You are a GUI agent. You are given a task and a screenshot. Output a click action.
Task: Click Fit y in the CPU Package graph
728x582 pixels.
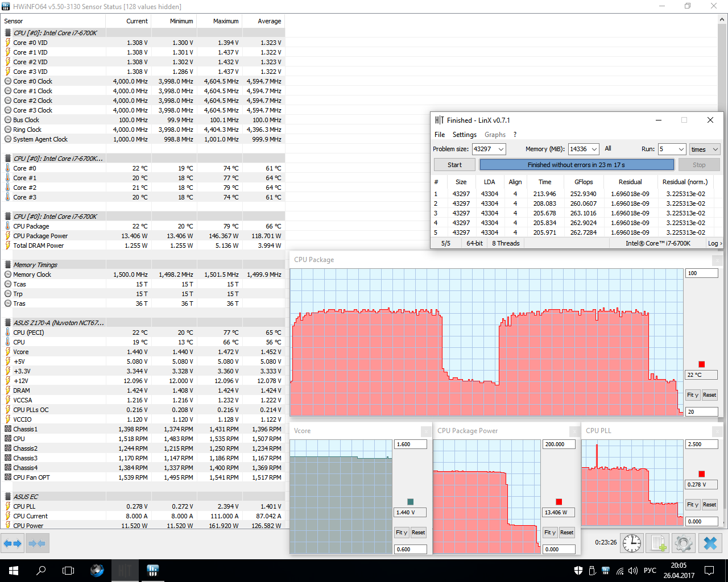pos(692,395)
